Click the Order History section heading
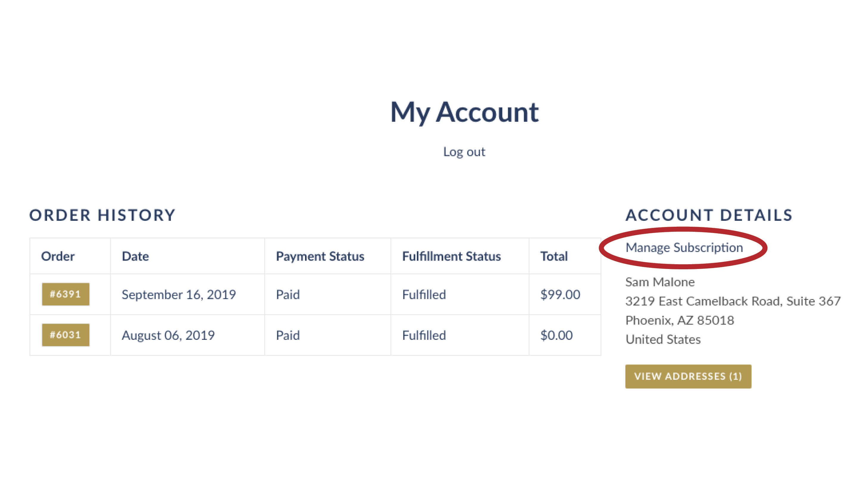The width and height of the screenshot is (868, 496). tap(102, 215)
